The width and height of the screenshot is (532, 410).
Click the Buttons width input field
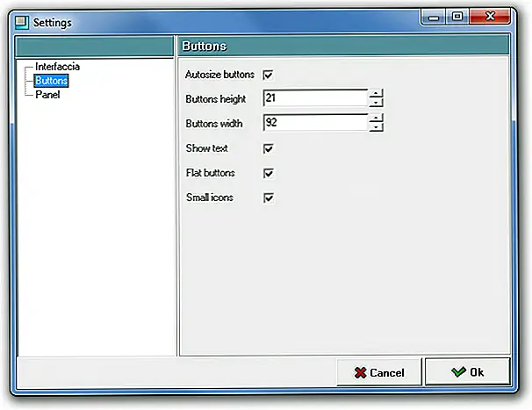click(315, 123)
